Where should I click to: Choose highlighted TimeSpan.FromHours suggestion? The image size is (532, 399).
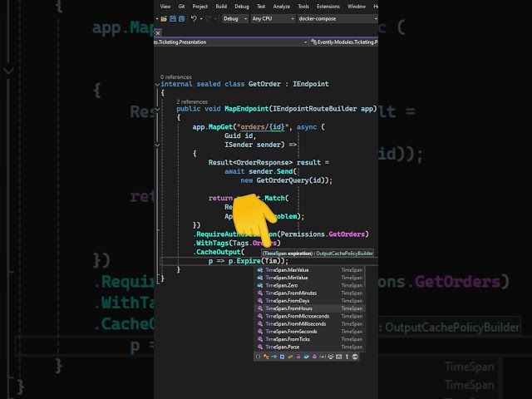(309, 308)
